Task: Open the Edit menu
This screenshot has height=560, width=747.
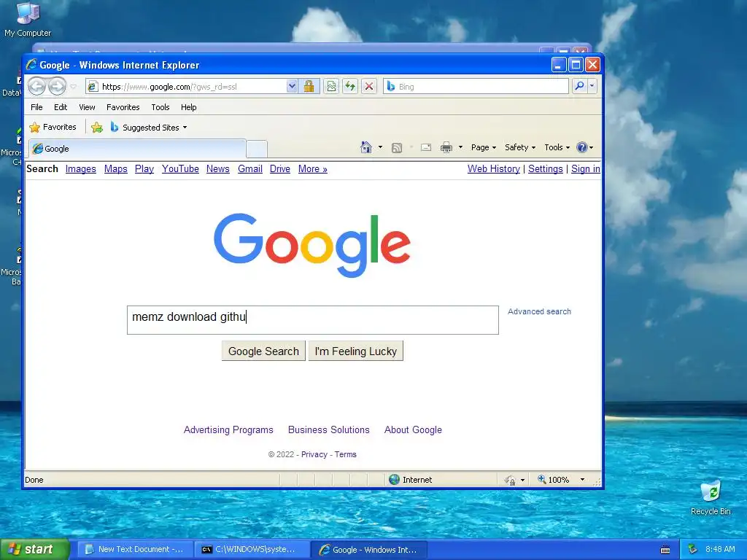Action: (61, 107)
